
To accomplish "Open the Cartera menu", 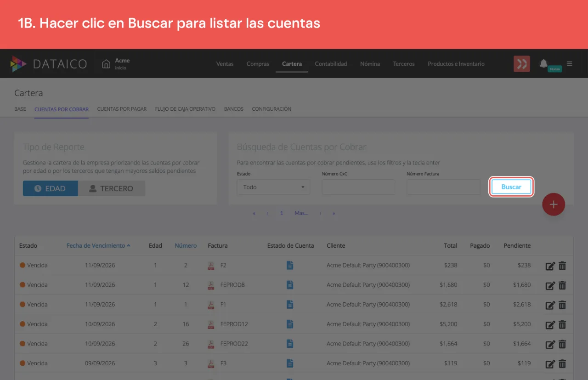I will [x=292, y=64].
